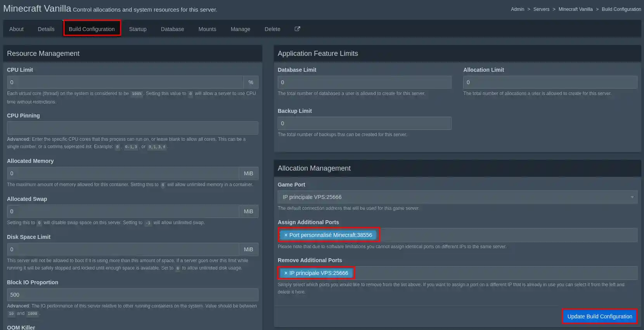Focus the Database Limit input field
The image size is (644, 330).
365,82
